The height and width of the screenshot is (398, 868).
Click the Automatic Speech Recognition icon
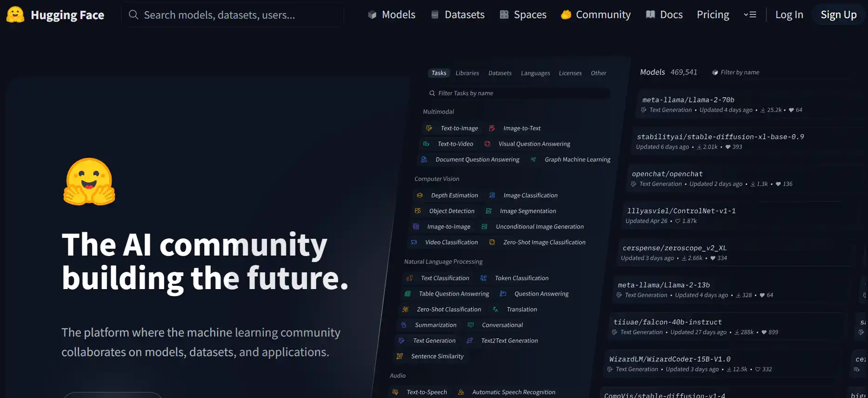pyautogui.click(x=461, y=392)
